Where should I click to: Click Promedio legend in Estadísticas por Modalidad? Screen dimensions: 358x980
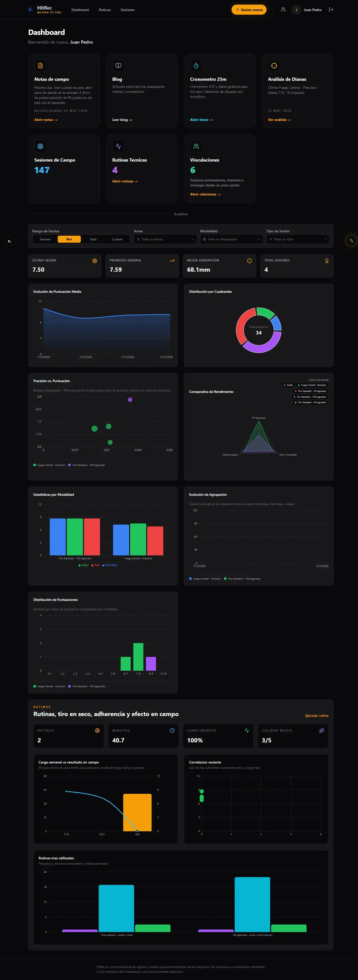(x=110, y=565)
